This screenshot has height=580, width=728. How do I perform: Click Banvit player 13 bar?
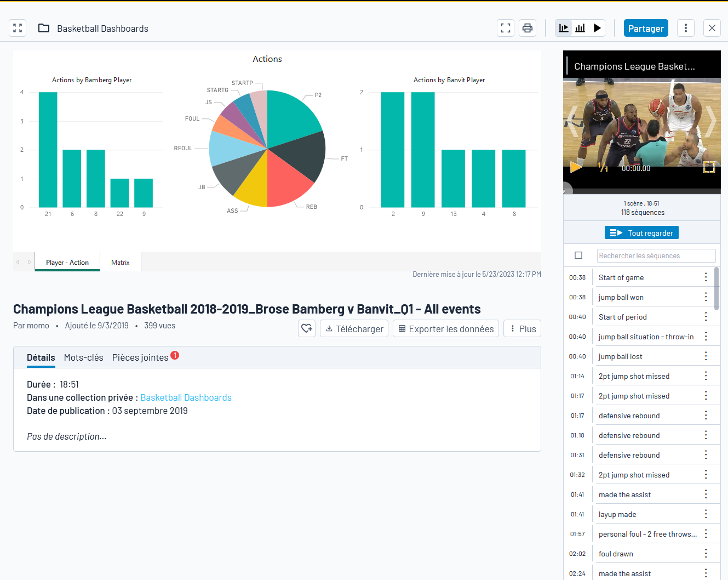pyautogui.click(x=453, y=178)
